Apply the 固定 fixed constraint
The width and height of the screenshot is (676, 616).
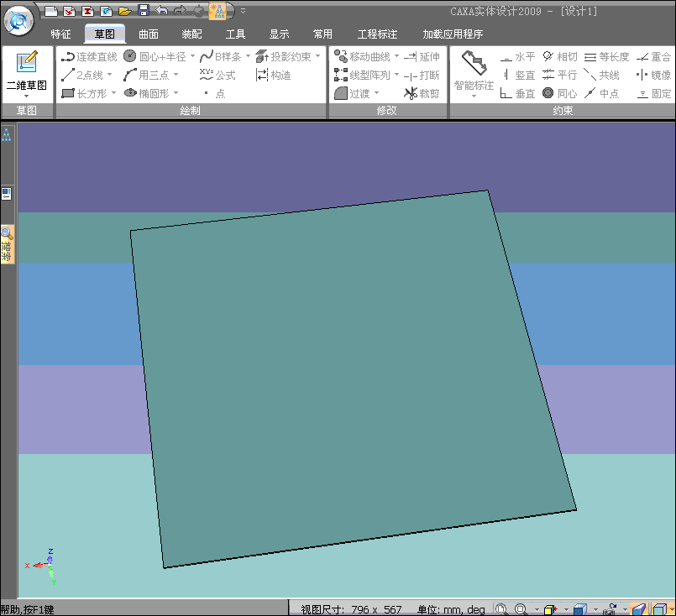coord(653,93)
